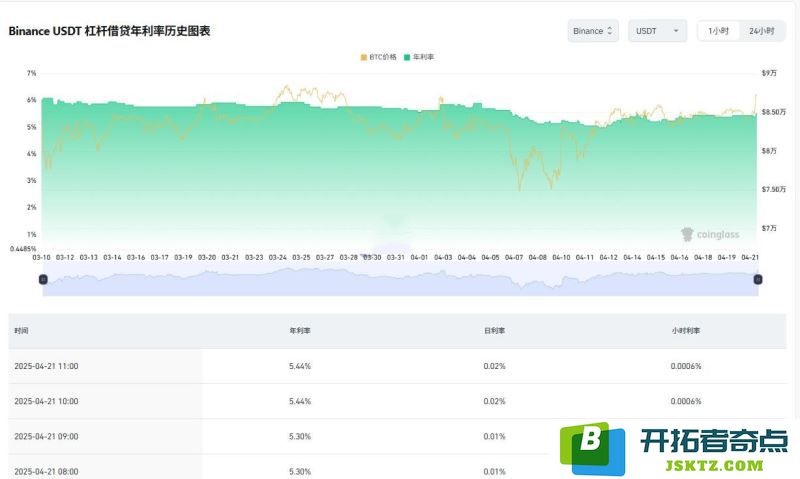
Task: Click the 日利率 column header
Action: pyautogui.click(x=494, y=331)
